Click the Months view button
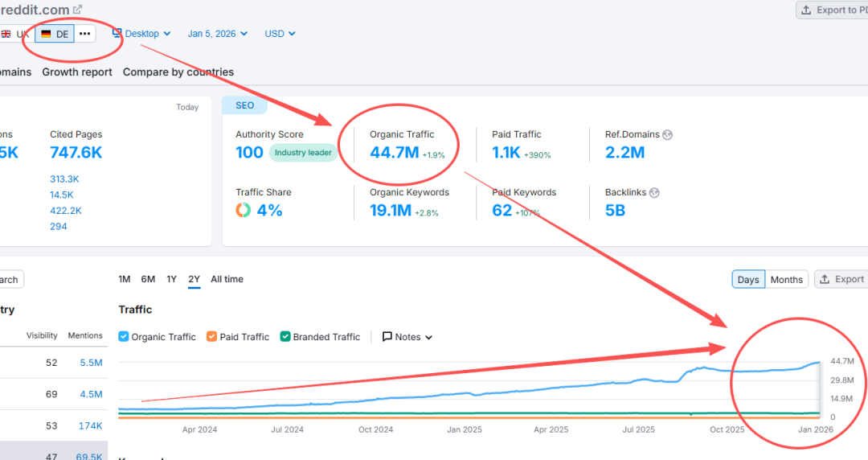 [787, 279]
